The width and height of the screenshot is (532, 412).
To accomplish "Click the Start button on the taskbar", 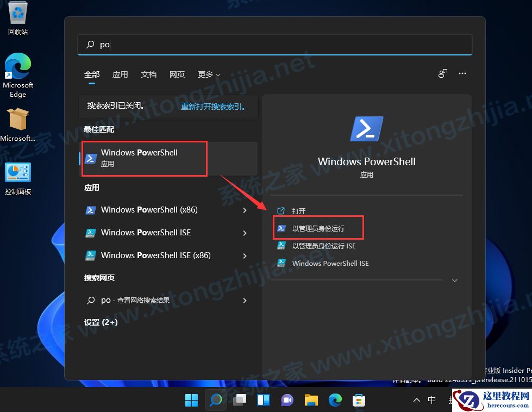I will [191, 400].
